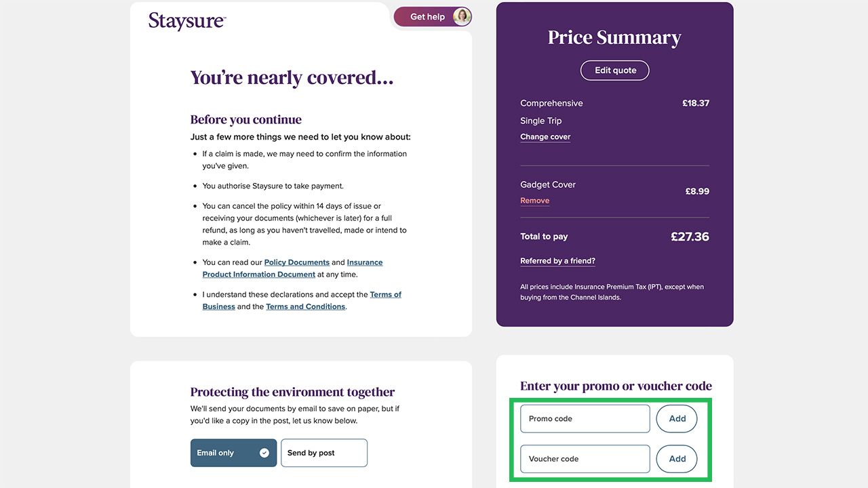Click the Staysure logo

pos(186,21)
